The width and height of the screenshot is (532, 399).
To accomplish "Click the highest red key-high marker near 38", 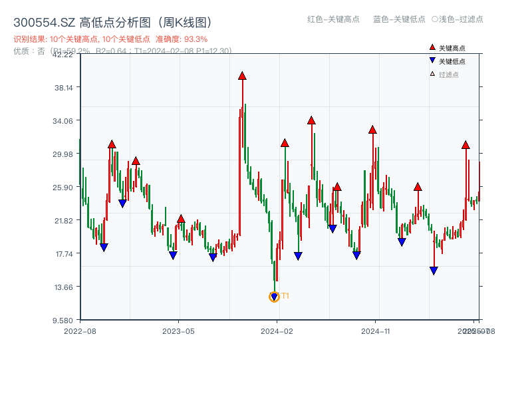I will 242,76.
